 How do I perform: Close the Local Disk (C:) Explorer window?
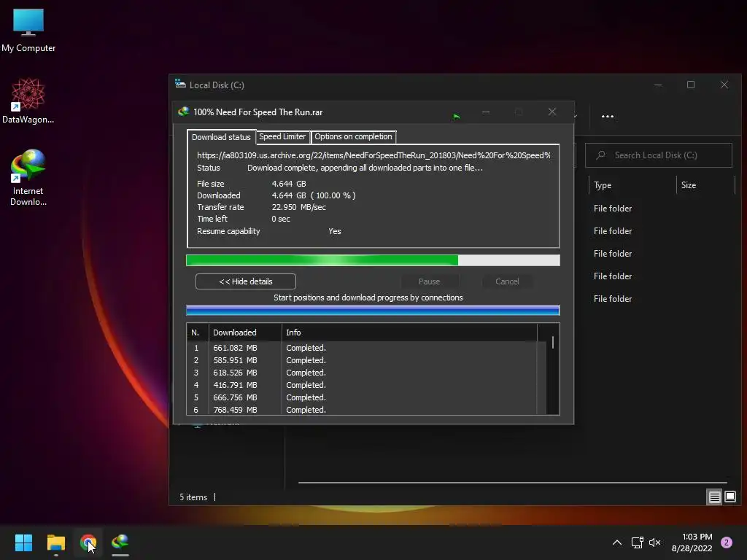724,85
